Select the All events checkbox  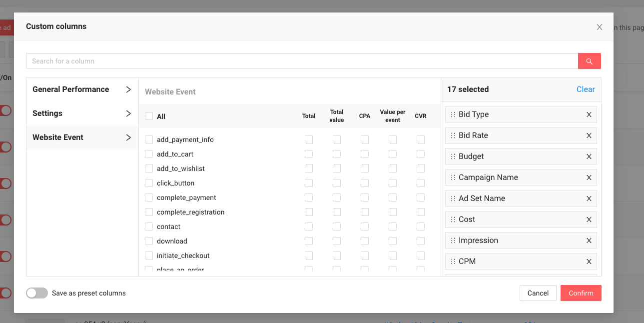pyautogui.click(x=149, y=116)
